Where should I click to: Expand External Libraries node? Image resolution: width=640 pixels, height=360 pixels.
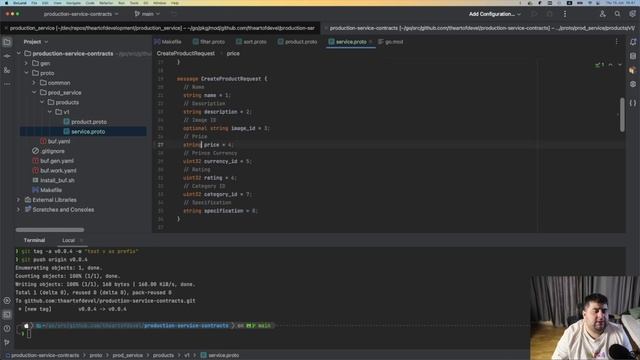tap(18, 200)
